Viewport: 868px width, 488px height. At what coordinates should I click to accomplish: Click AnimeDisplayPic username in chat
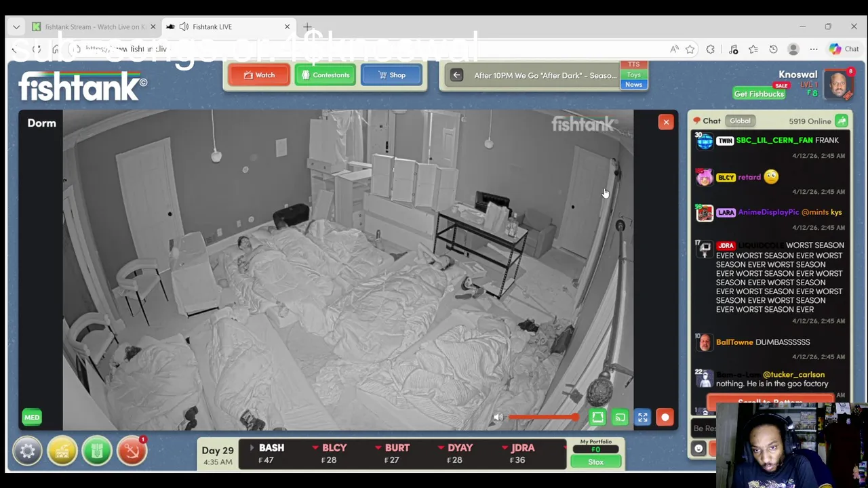pos(768,212)
